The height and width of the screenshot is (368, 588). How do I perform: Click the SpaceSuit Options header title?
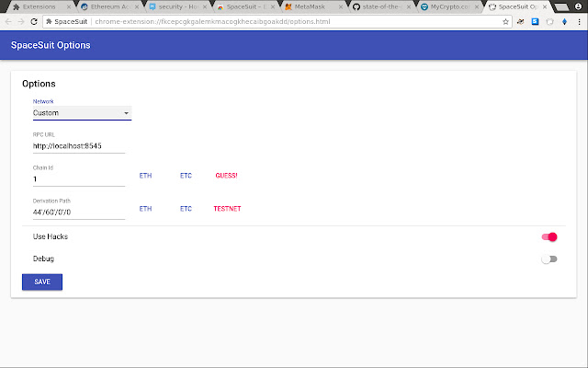[x=51, y=45]
